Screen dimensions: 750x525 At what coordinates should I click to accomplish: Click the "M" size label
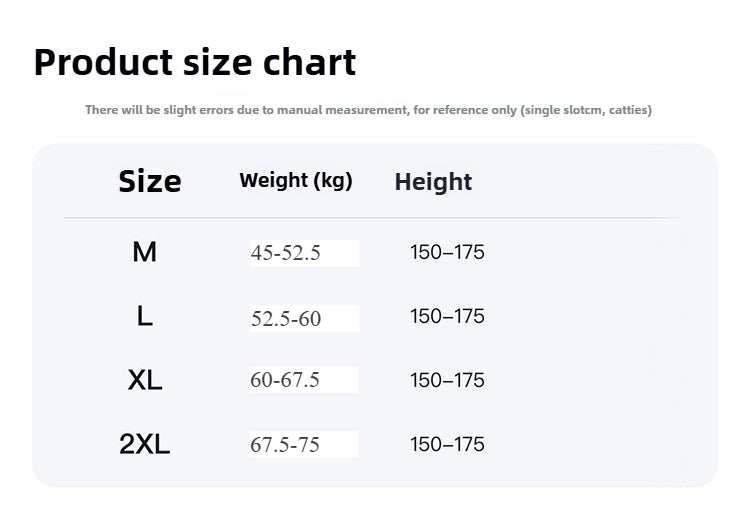click(x=145, y=252)
